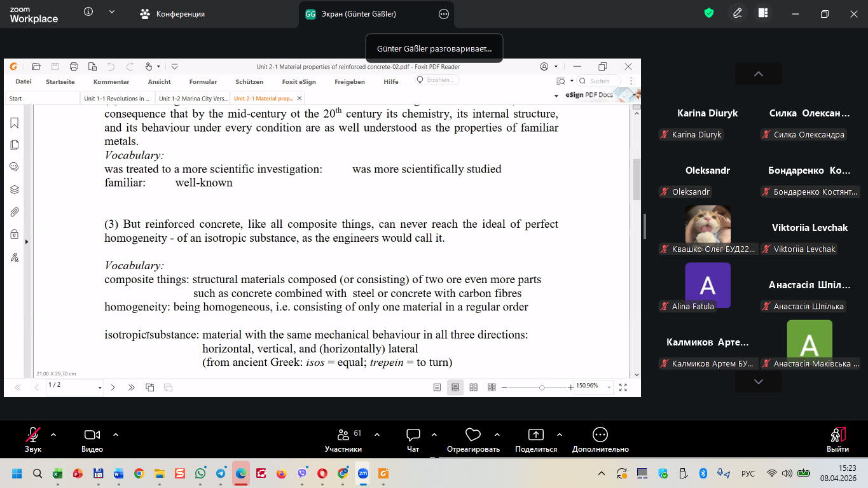Toggle Bluetooth from the system tray icon

(x=703, y=473)
